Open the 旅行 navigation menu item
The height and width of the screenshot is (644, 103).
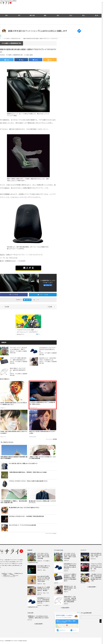click(x=19, y=16)
